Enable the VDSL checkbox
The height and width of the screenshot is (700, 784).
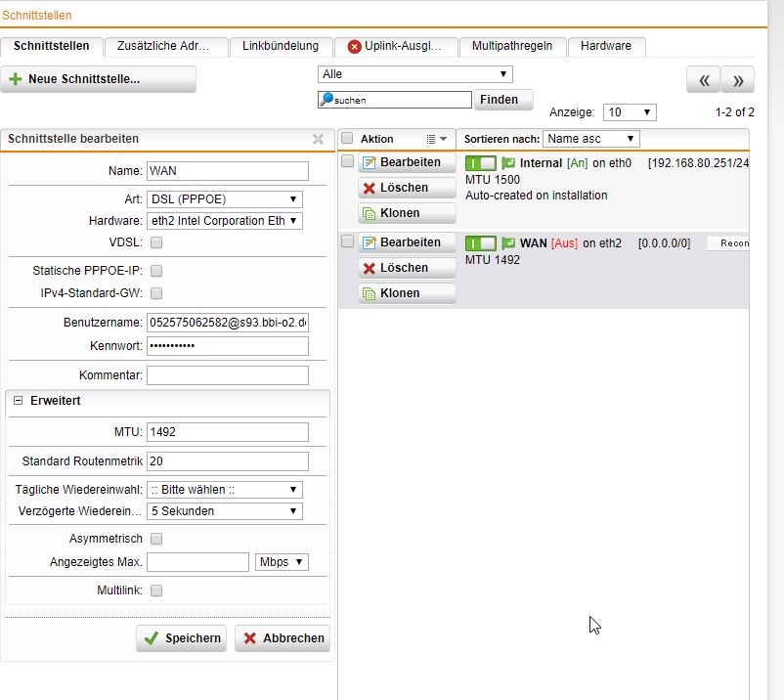click(156, 242)
